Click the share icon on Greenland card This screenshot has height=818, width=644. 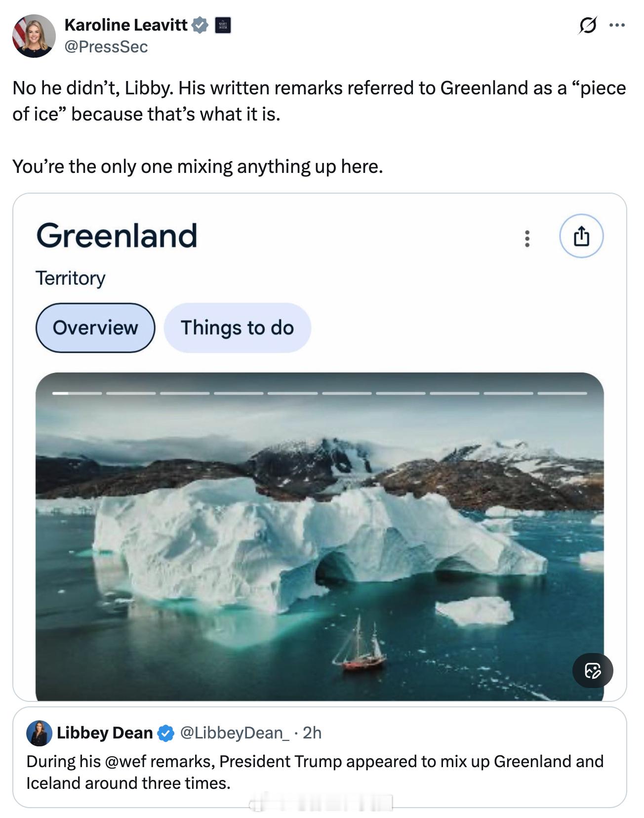point(581,236)
